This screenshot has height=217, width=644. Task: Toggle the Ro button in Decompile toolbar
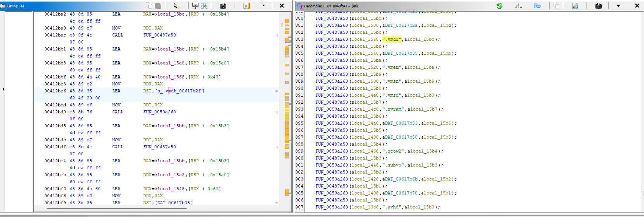coord(537,6)
